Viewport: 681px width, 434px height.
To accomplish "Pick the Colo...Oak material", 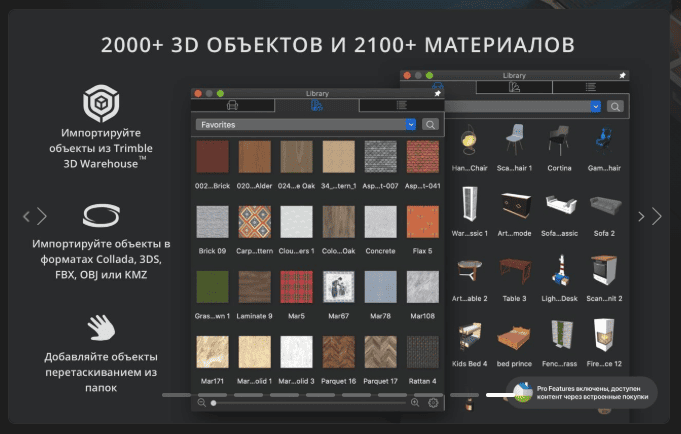I will coord(339,222).
